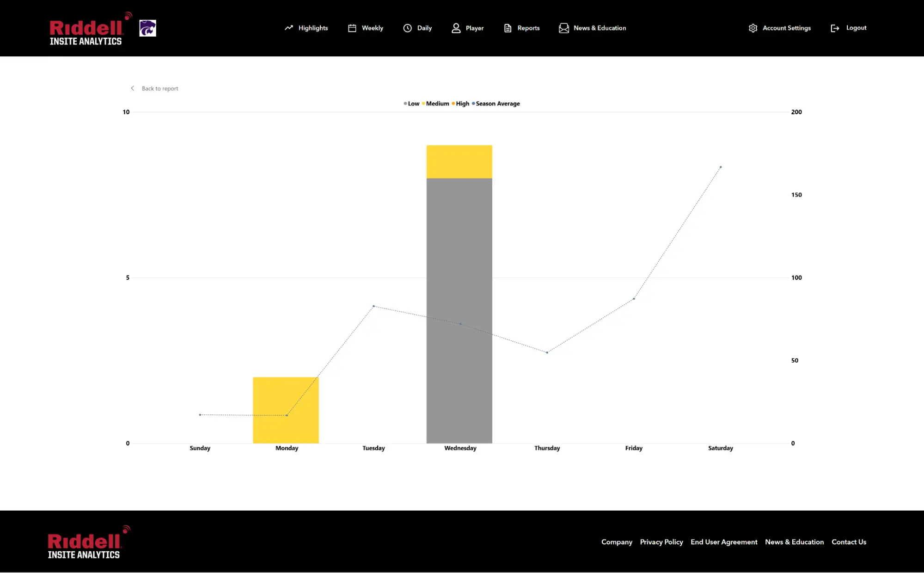
Task: Click the Account Settings gear icon
Action: pyautogui.click(x=753, y=28)
